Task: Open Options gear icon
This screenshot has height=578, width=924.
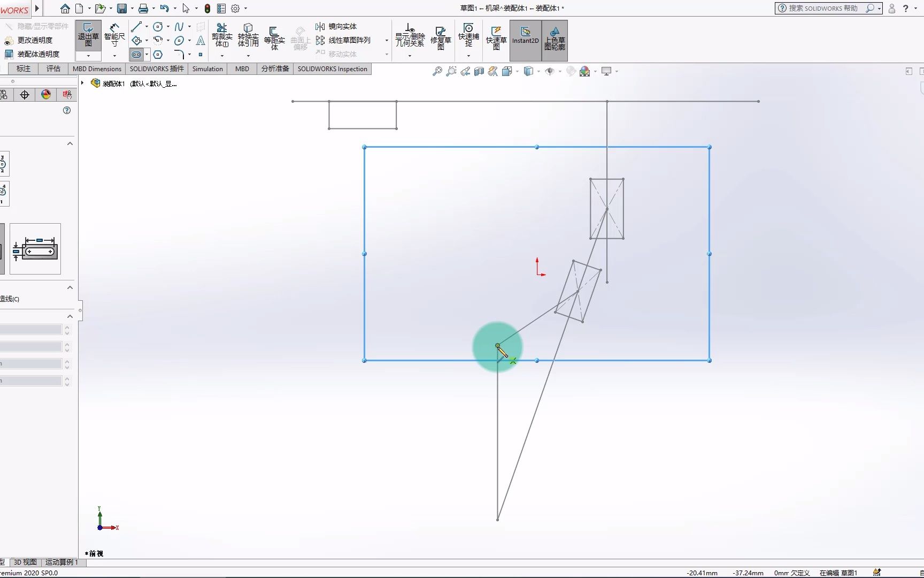Action: click(235, 9)
